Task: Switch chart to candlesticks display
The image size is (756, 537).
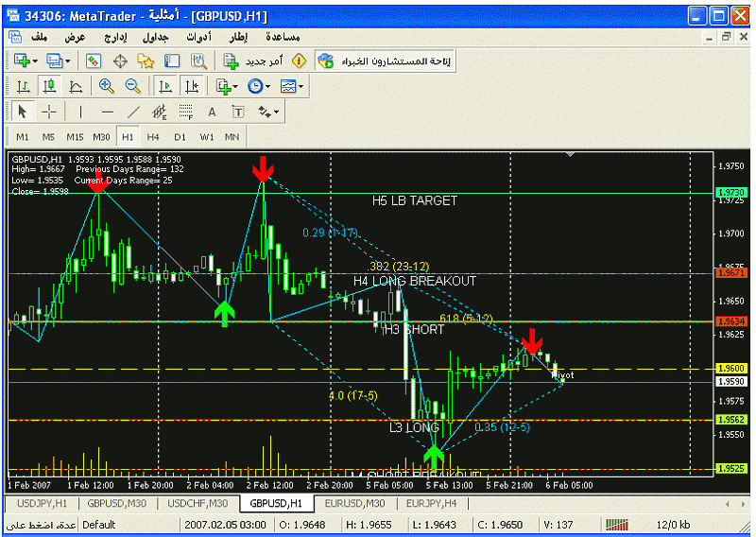Action: point(49,86)
